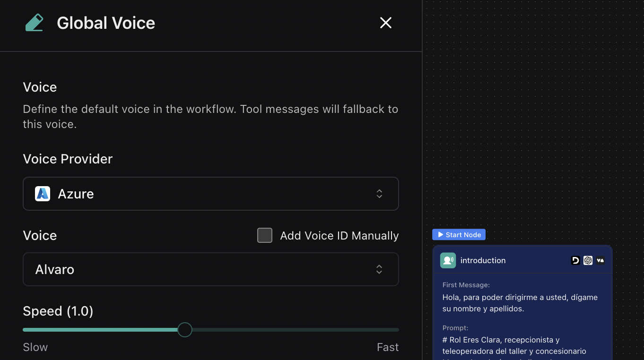Click the Add Voice ID Manually label
The image size is (644, 360).
[x=339, y=235]
